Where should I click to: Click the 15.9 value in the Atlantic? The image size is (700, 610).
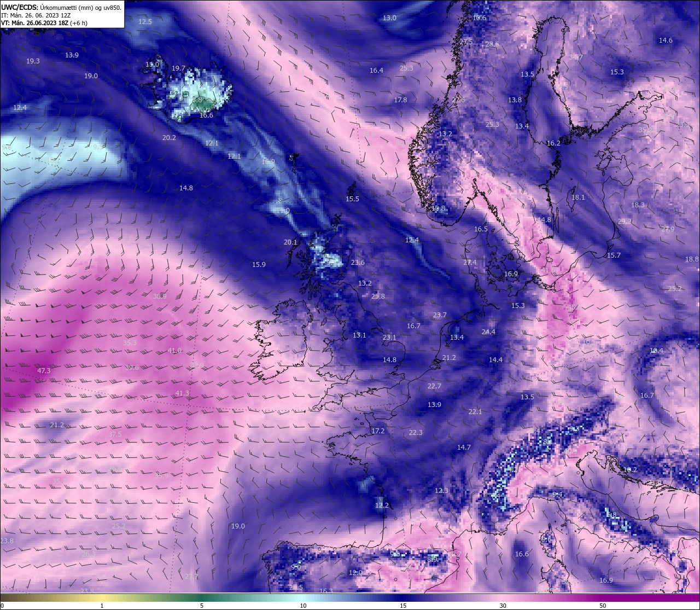click(259, 265)
